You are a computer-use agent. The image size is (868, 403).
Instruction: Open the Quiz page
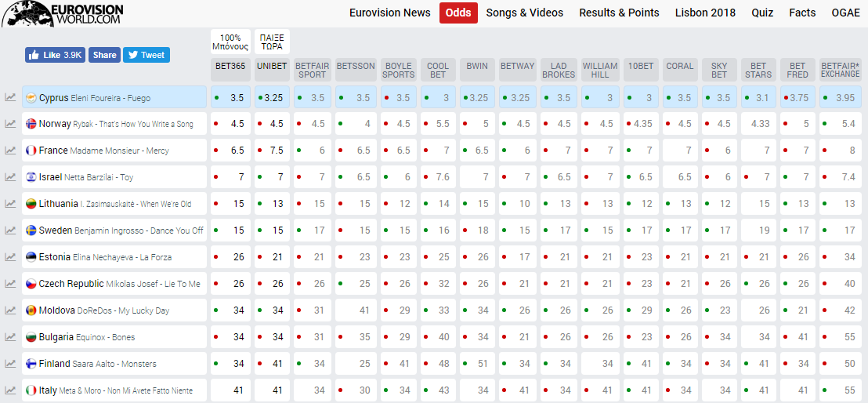[x=762, y=13]
